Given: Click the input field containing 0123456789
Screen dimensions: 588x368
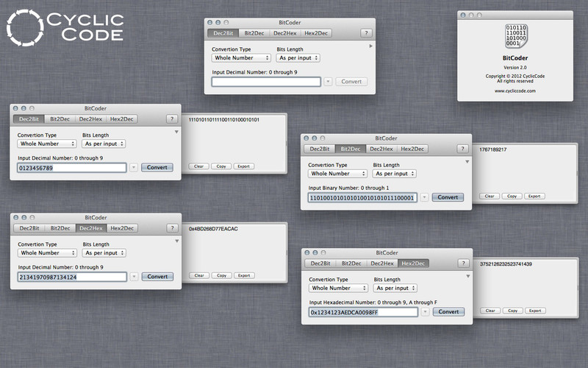Looking at the screenshot, I should [x=72, y=168].
